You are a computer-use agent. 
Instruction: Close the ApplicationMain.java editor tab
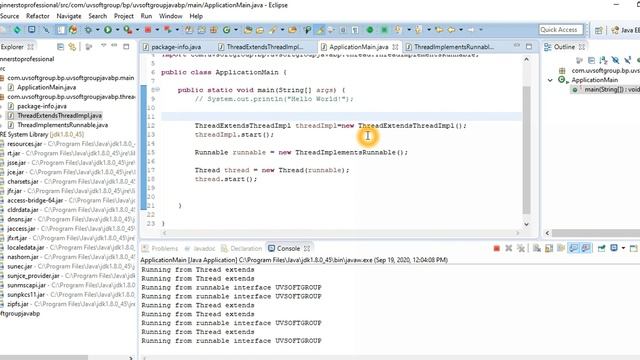click(x=395, y=47)
